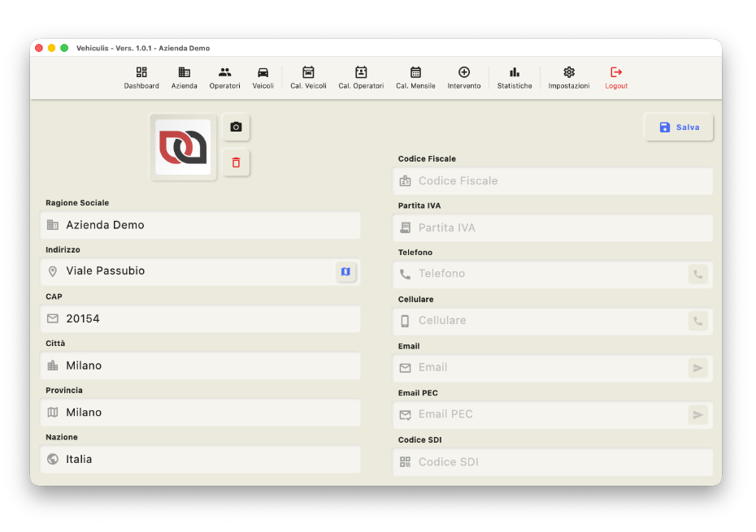The height and width of the screenshot is (532, 756).
Task: Open the Cal. Veicoli calendar
Action: [308, 78]
